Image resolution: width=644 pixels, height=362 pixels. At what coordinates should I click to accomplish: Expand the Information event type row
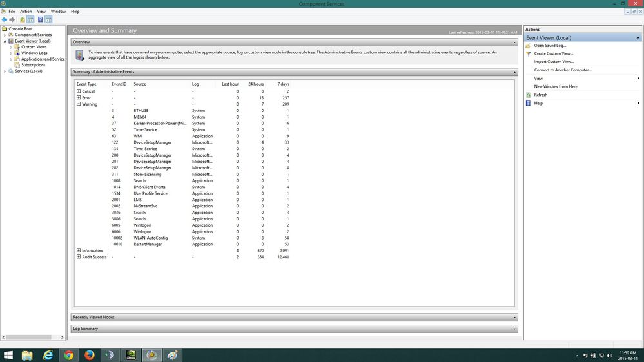[x=79, y=251]
